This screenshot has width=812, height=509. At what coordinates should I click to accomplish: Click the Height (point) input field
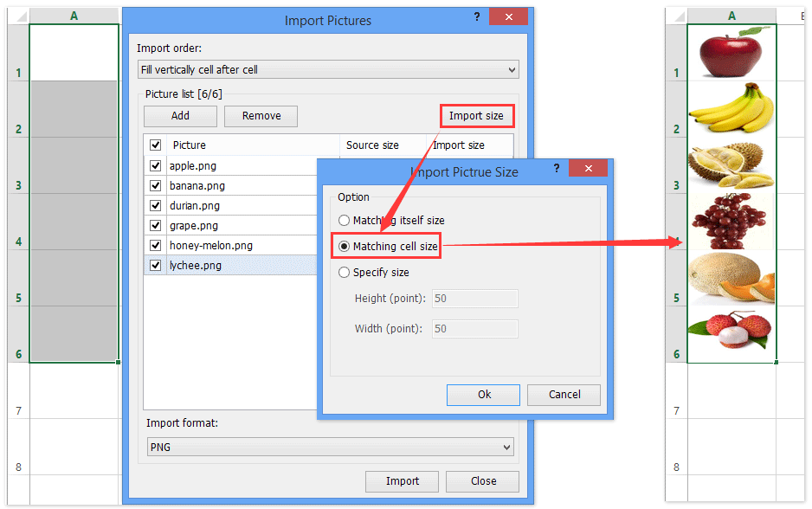474,298
